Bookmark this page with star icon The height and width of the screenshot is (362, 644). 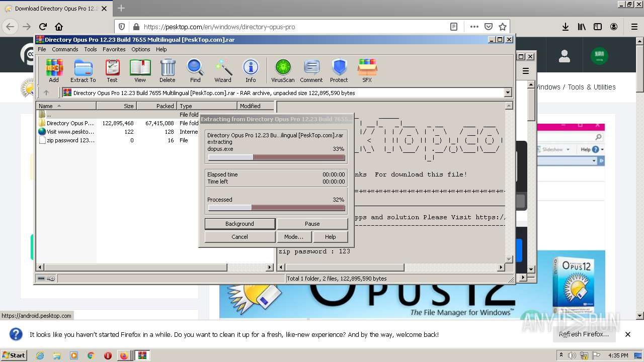(502, 27)
